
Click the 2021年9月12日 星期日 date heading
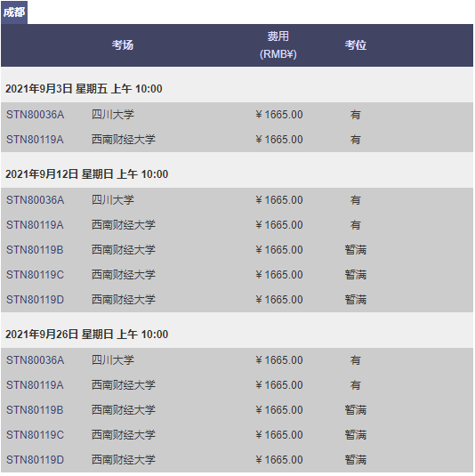pos(87,174)
